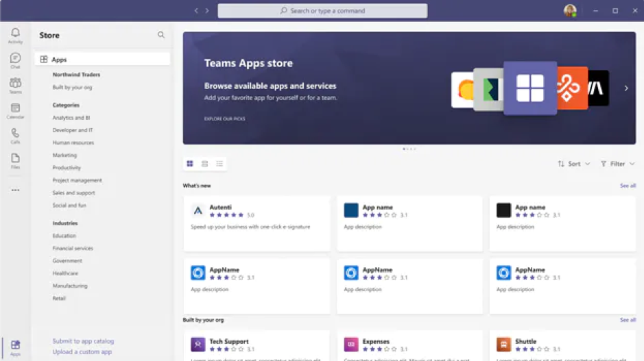Click the Expenses app icon
This screenshot has height=361, width=644.
pos(351,345)
